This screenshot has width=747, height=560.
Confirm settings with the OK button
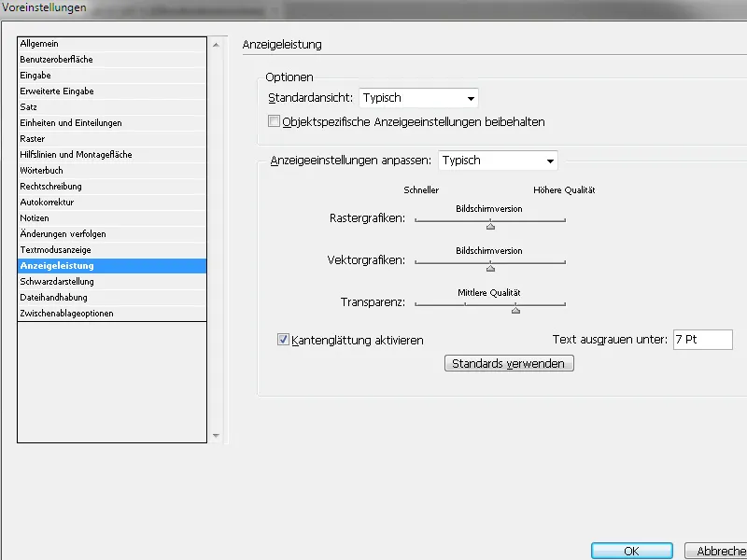point(631,551)
